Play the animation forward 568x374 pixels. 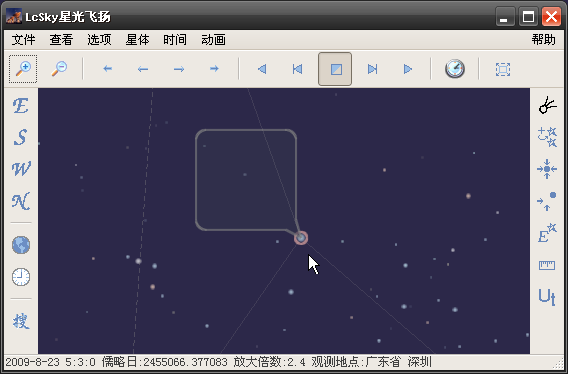pyautogui.click(x=408, y=69)
